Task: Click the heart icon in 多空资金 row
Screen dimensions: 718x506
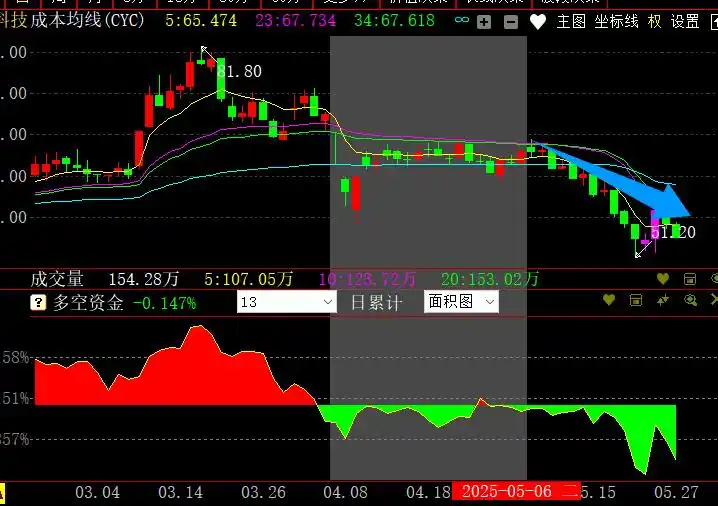Action: pos(607,300)
